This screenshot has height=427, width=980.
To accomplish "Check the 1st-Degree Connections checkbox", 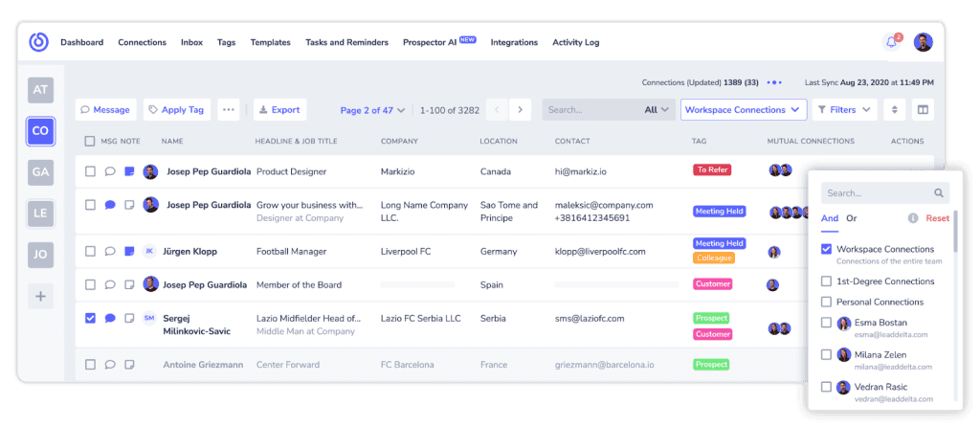I will [x=826, y=281].
